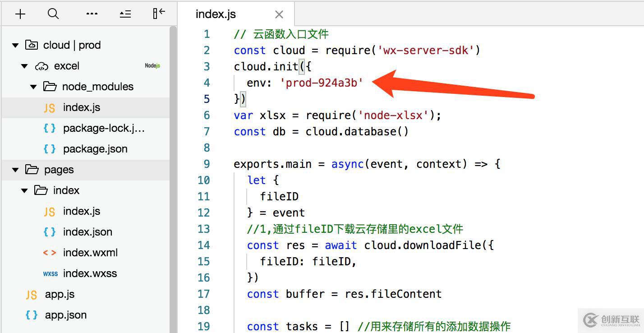Open the search icon in file panel
Image resolution: width=644 pixels, height=333 pixels.
[53, 14]
